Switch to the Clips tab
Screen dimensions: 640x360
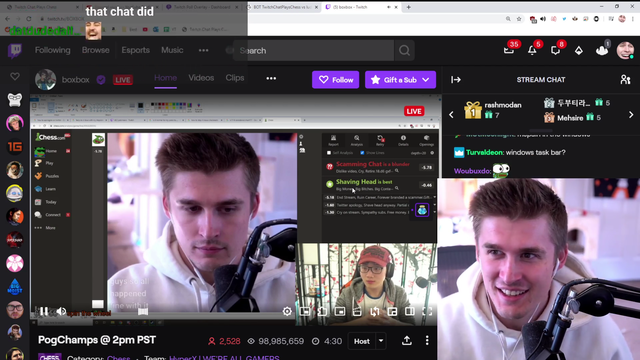[x=235, y=78]
